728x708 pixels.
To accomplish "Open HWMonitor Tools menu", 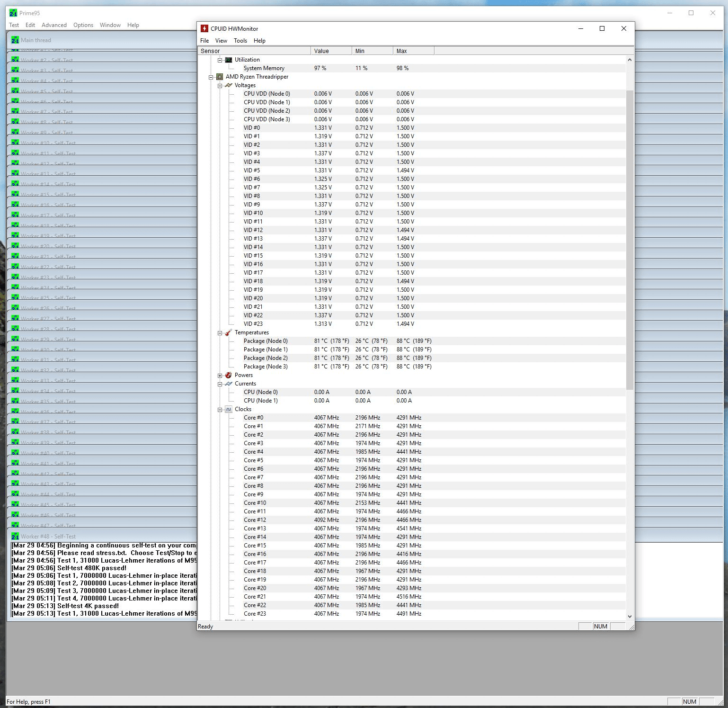I will pyautogui.click(x=240, y=41).
